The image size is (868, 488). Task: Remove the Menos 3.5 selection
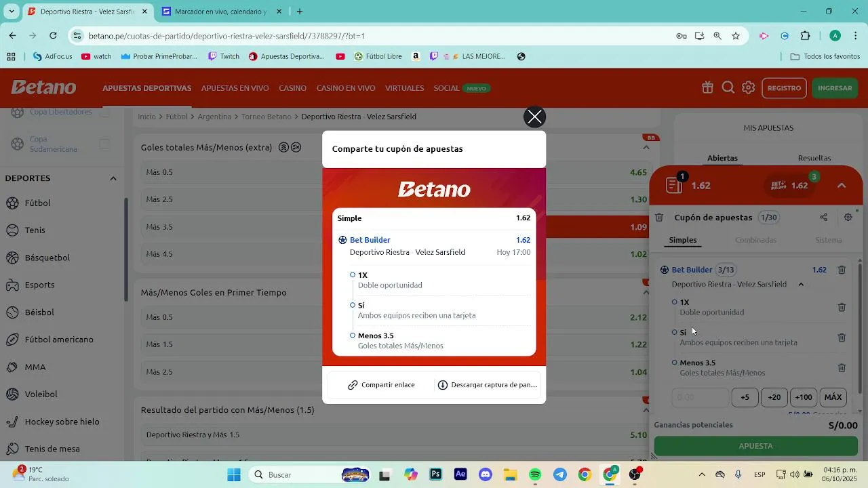pyautogui.click(x=842, y=368)
